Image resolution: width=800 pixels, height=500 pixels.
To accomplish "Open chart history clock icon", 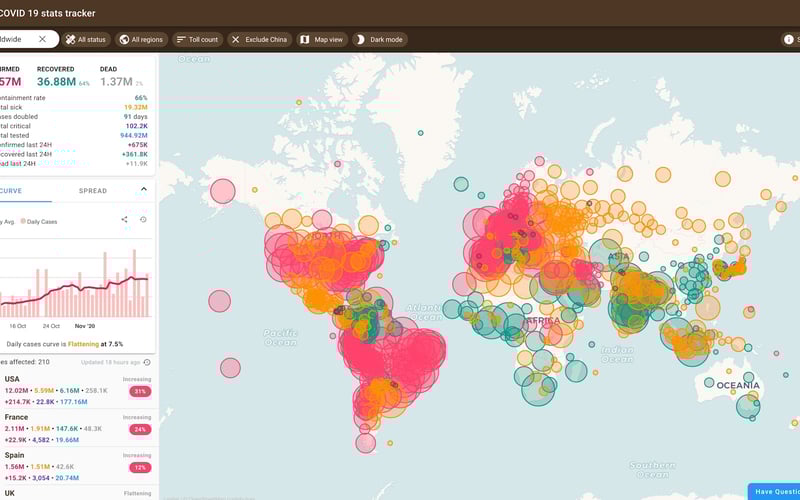I will (x=143, y=219).
